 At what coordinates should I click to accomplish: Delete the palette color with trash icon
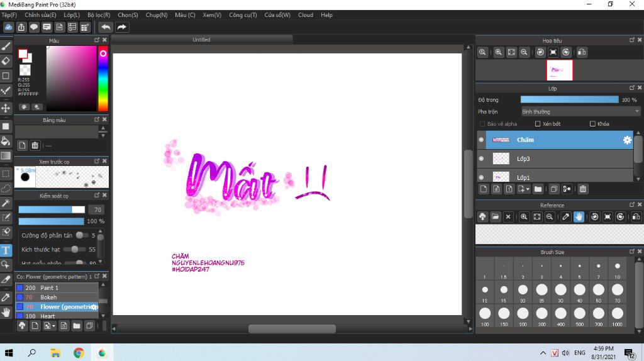pyautogui.click(x=35, y=145)
